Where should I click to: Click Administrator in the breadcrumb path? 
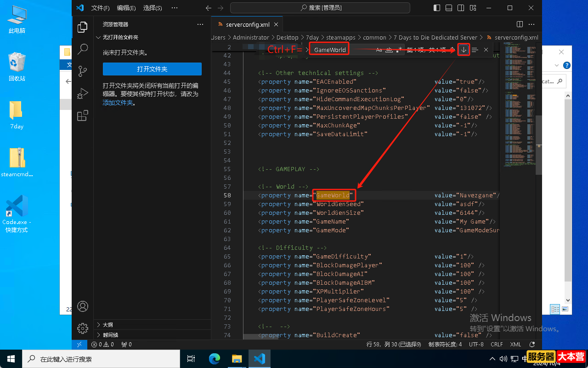click(x=251, y=38)
